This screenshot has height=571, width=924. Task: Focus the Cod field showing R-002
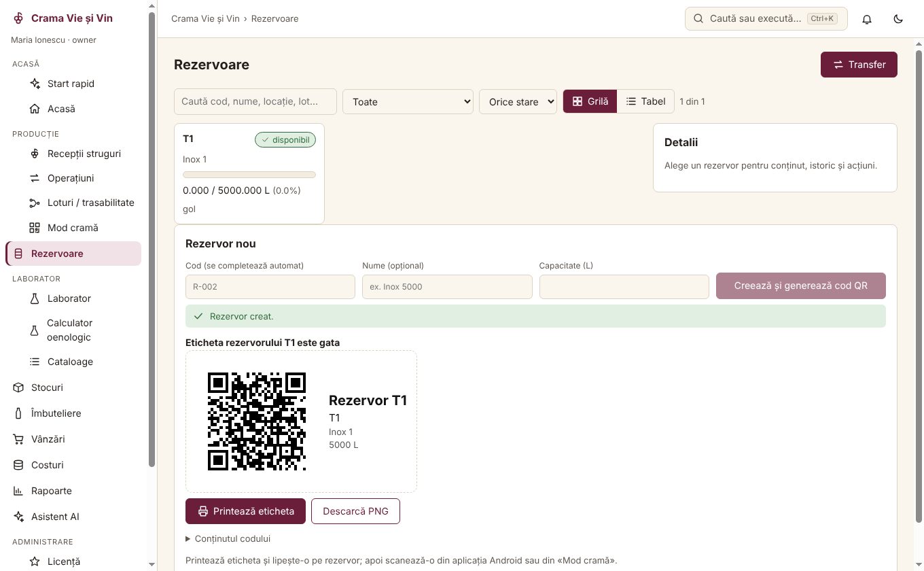tap(270, 287)
